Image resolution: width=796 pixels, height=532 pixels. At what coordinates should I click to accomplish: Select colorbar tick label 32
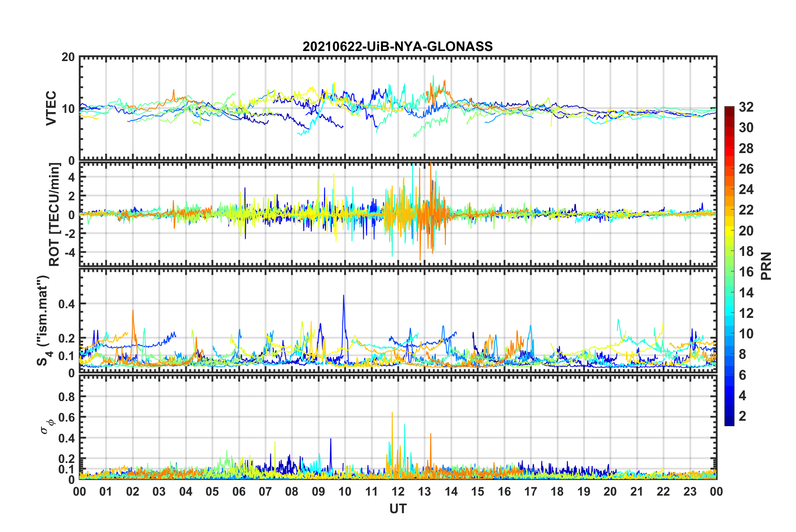pos(746,107)
